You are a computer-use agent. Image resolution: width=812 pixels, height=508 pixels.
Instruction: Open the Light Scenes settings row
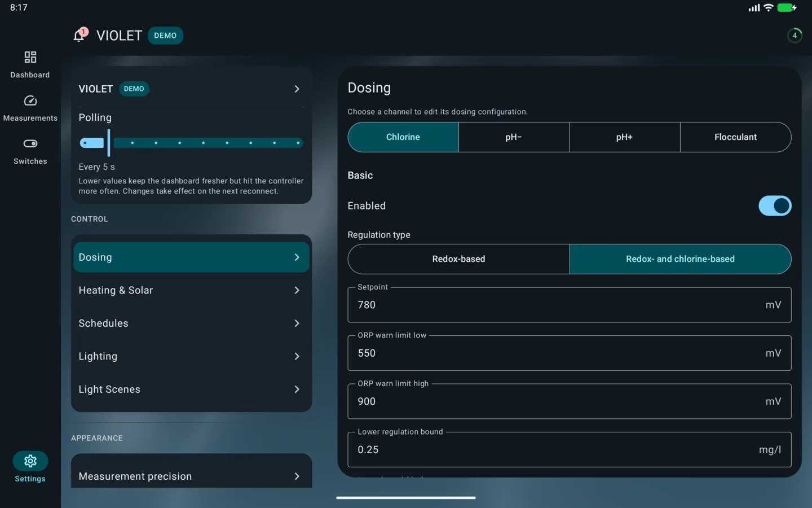click(x=191, y=389)
